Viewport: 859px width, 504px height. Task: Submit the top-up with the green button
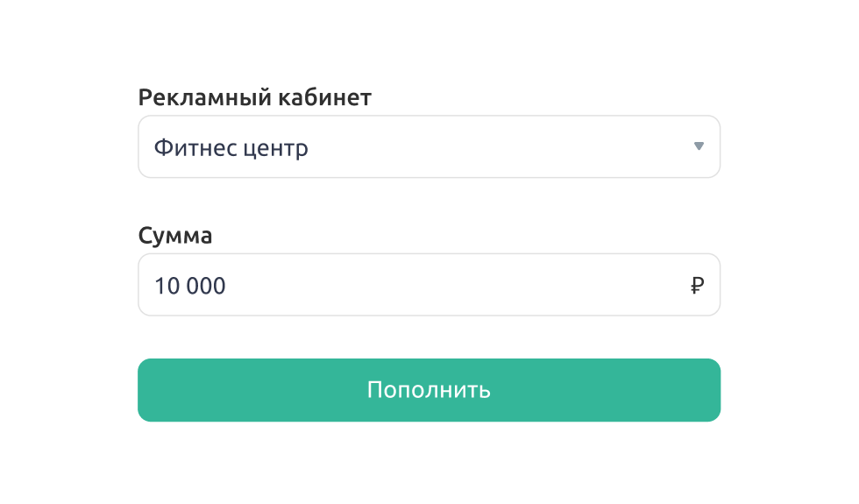point(429,390)
